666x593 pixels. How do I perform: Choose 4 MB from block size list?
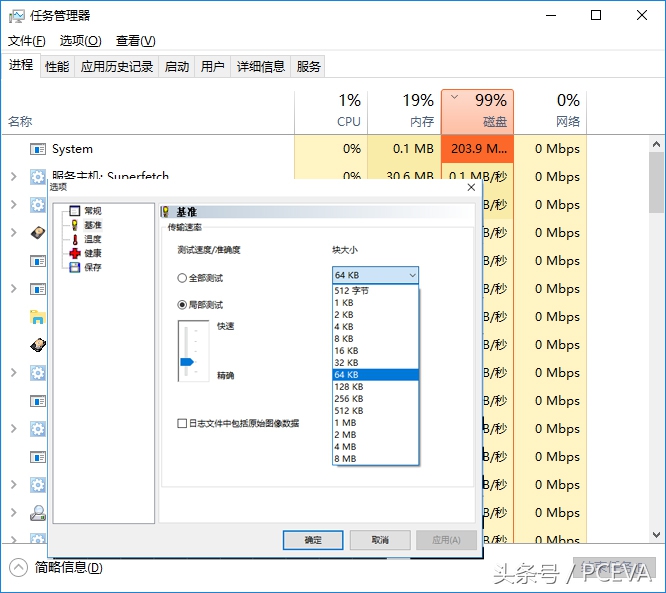(x=375, y=447)
